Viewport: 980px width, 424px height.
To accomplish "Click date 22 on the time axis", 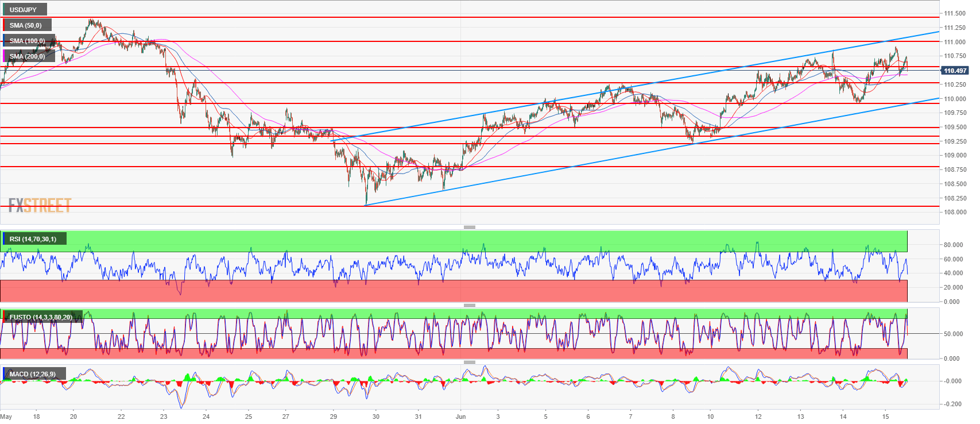I will [121, 417].
